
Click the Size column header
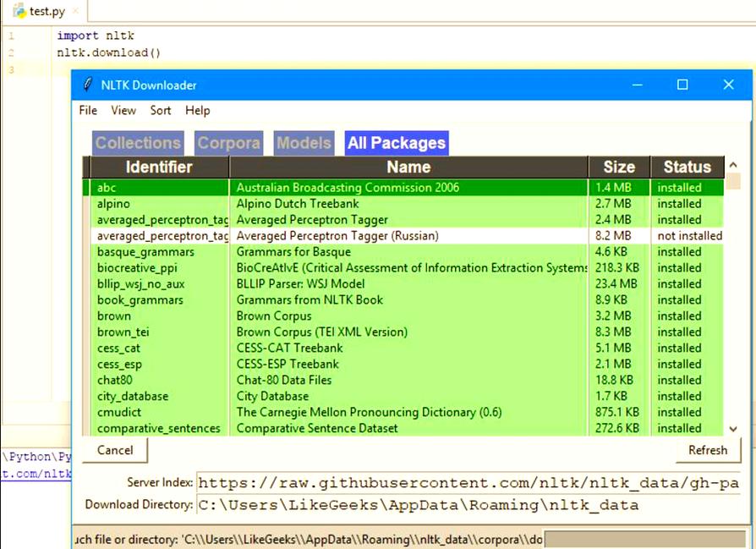pyautogui.click(x=619, y=167)
